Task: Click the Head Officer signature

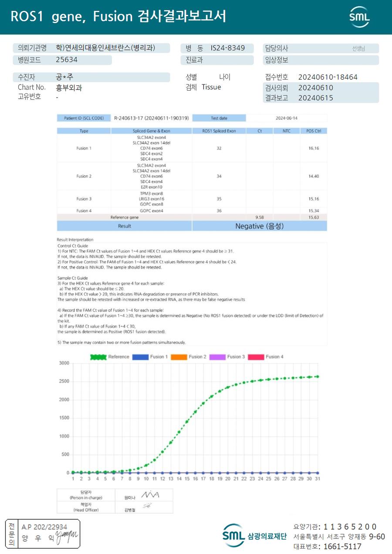Action: pos(147,506)
